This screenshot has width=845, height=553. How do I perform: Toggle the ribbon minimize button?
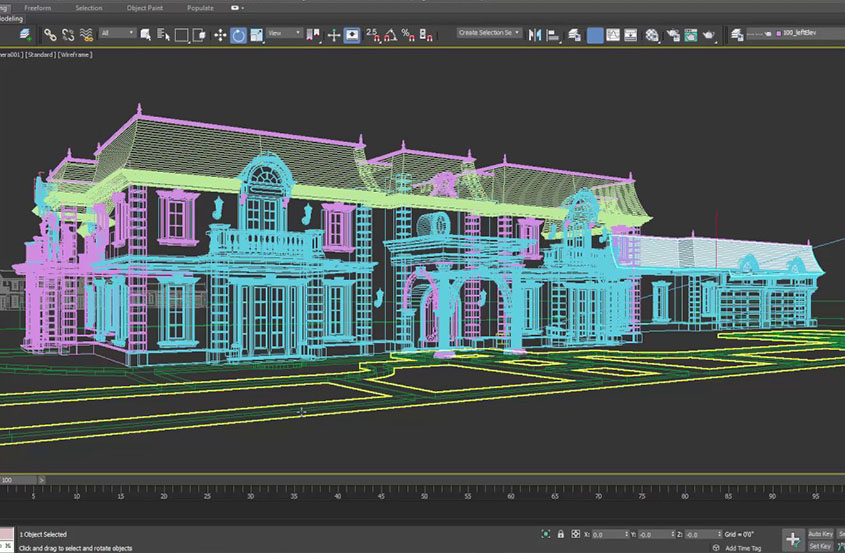coord(237,8)
